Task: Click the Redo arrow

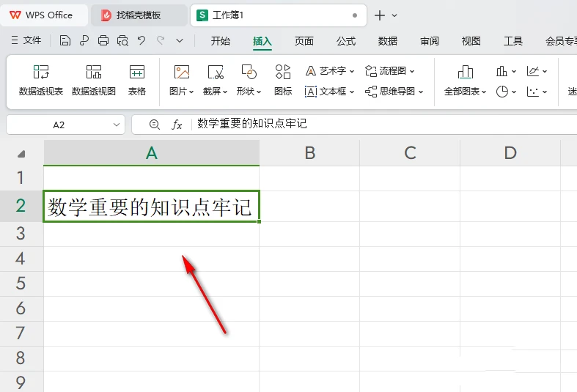Action: (161, 40)
